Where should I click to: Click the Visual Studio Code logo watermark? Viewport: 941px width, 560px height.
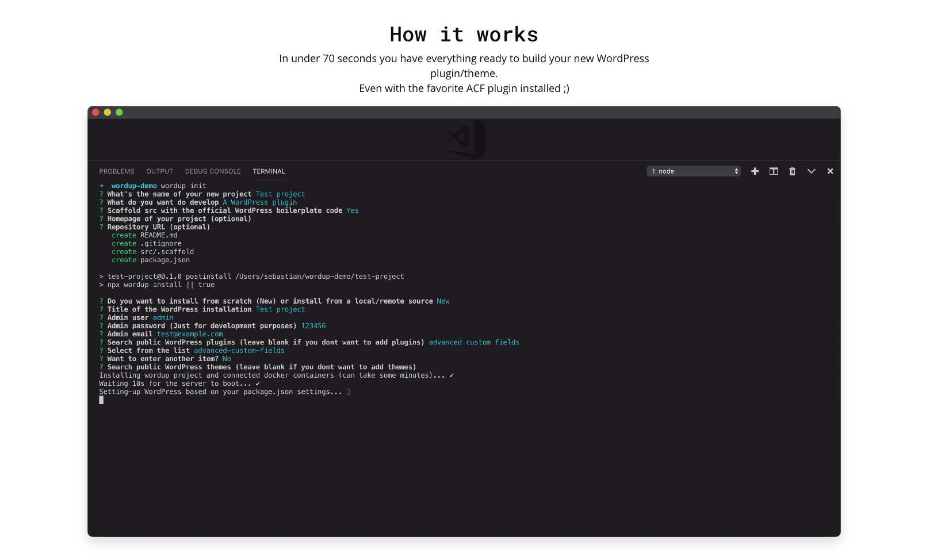(466, 139)
